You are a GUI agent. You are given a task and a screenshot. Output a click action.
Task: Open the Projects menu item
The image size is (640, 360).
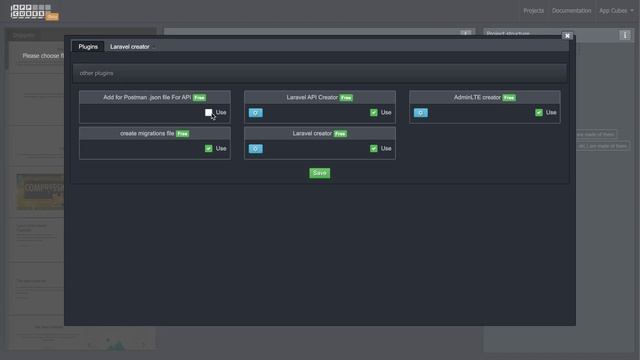(533, 11)
